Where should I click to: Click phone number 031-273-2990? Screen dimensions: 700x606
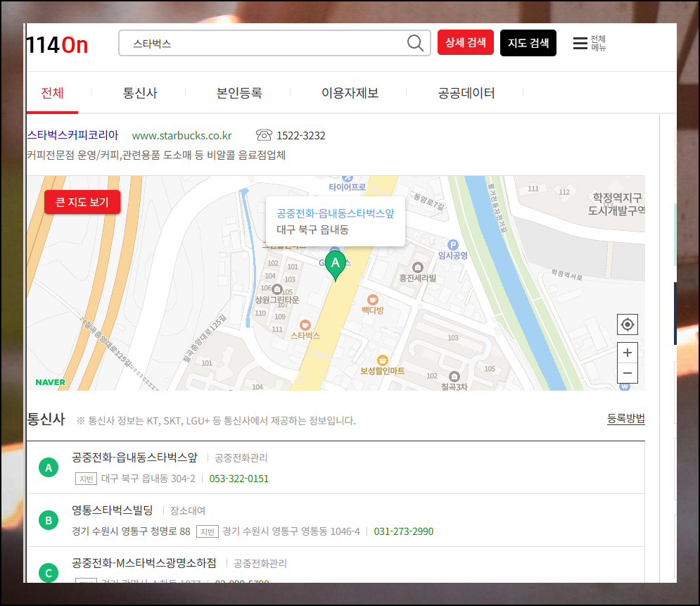(x=404, y=531)
